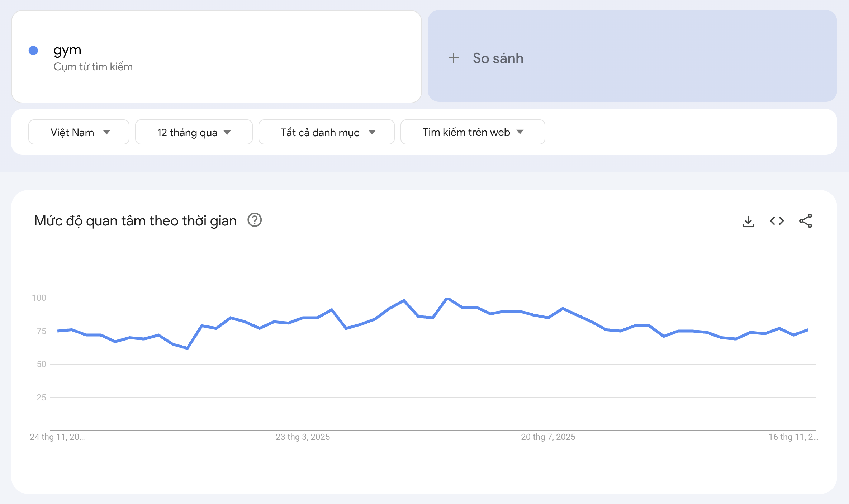Click the chart line's lowest dip
The height and width of the screenshot is (504, 849).
[188, 348]
